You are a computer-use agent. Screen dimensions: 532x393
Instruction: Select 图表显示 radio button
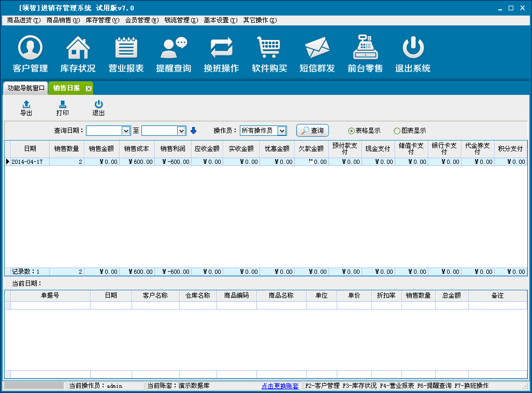[x=397, y=131]
